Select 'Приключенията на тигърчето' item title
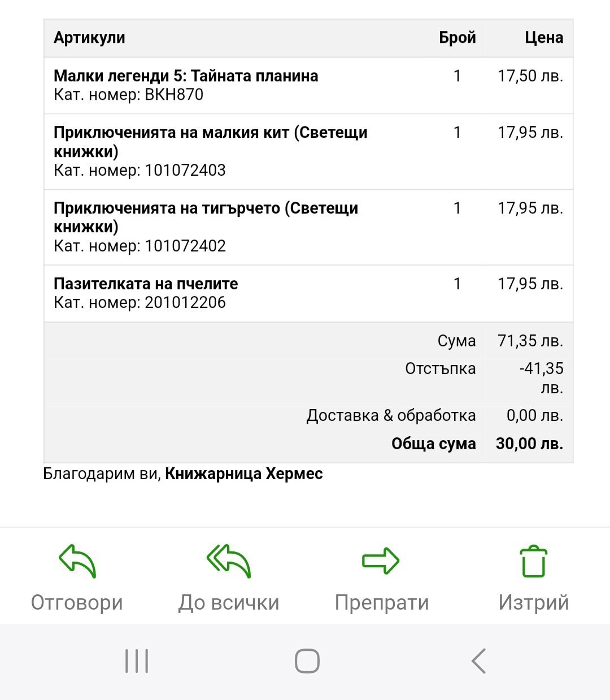The height and width of the screenshot is (700, 610). (x=206, y=217)
